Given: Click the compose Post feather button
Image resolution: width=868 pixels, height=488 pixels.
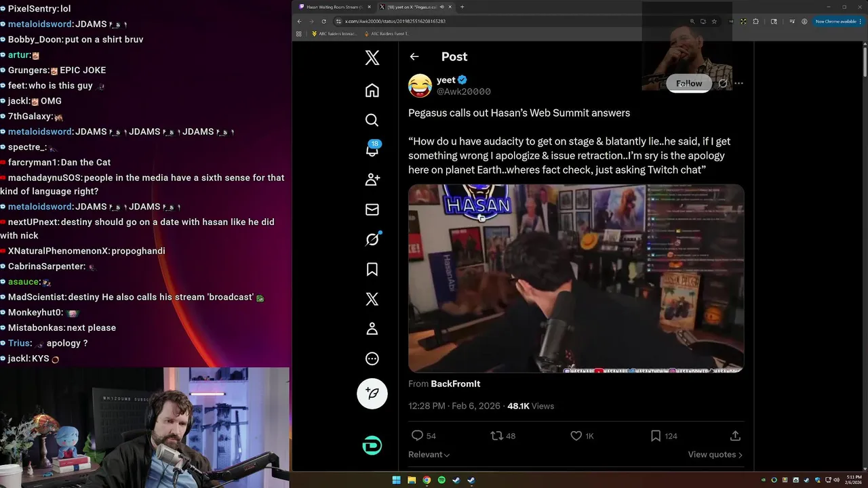Looking at the screenshot, I should point(372,393).
